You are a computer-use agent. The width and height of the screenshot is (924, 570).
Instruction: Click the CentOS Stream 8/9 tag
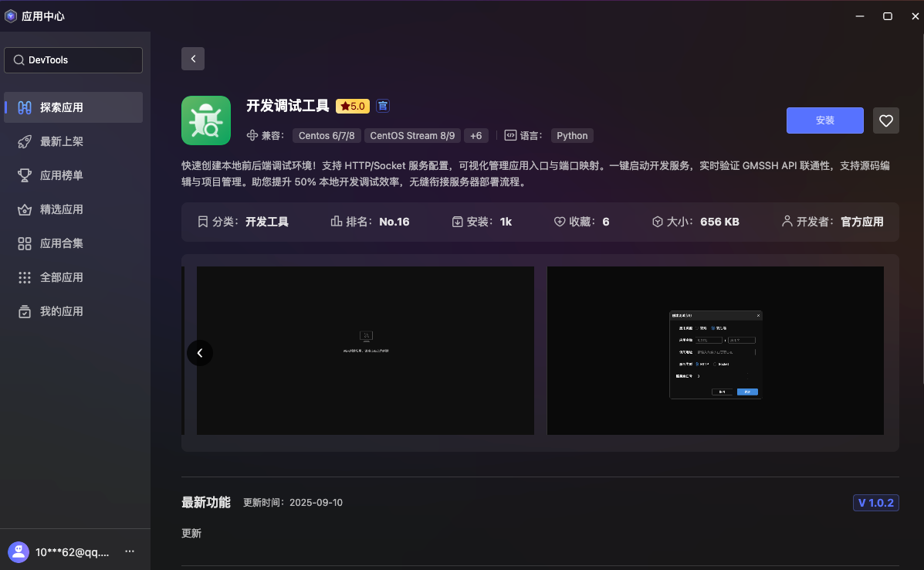pos(412,136)
